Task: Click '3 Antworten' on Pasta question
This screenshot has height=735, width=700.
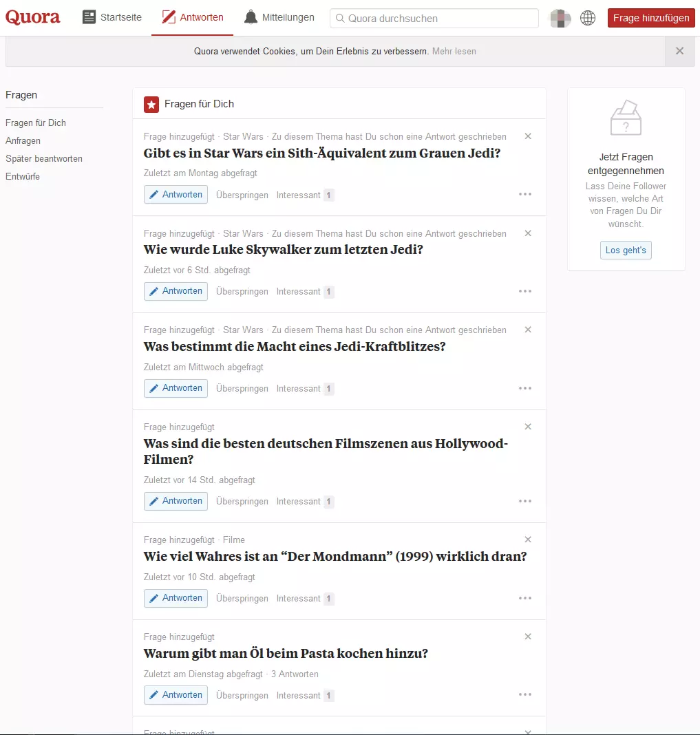Action: [x=295, y=674]
